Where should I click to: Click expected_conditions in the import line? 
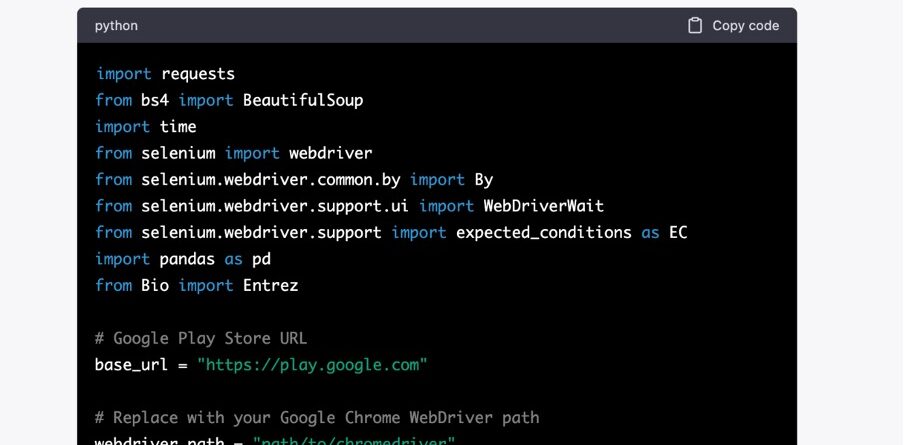pos(544,233)
